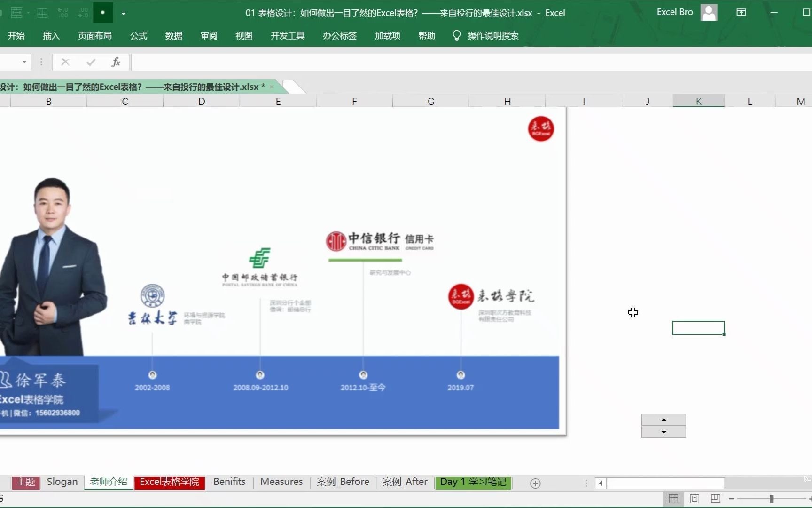The width and height of the screenshot is (812, 508).
Task: Add a new sheet with the plus button
Action: coord(535,484)
